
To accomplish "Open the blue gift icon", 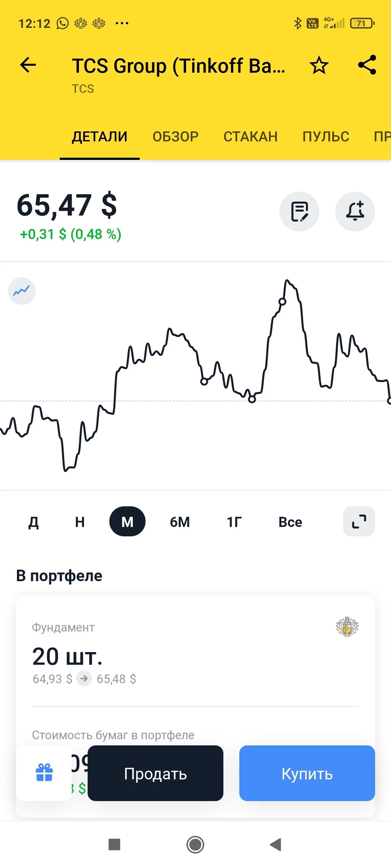I will coord(44,773).
